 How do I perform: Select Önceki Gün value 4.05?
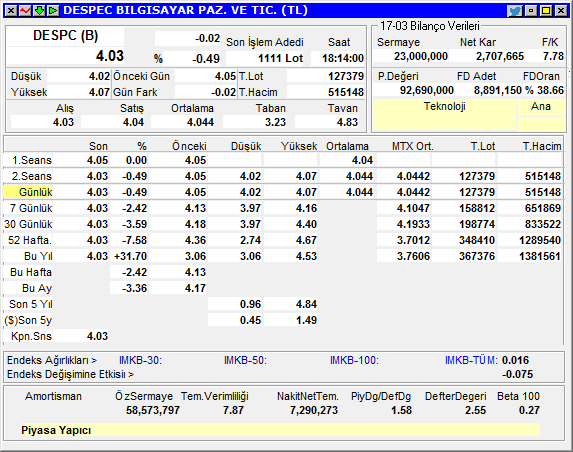[x=225, y=76]
